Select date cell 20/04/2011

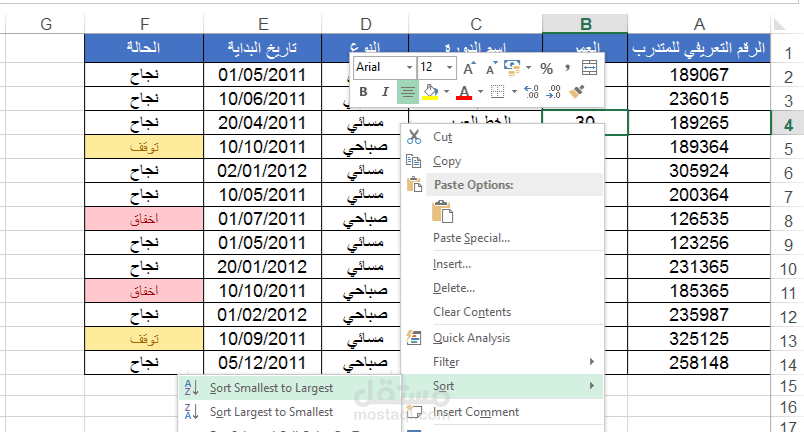[262, 123]
